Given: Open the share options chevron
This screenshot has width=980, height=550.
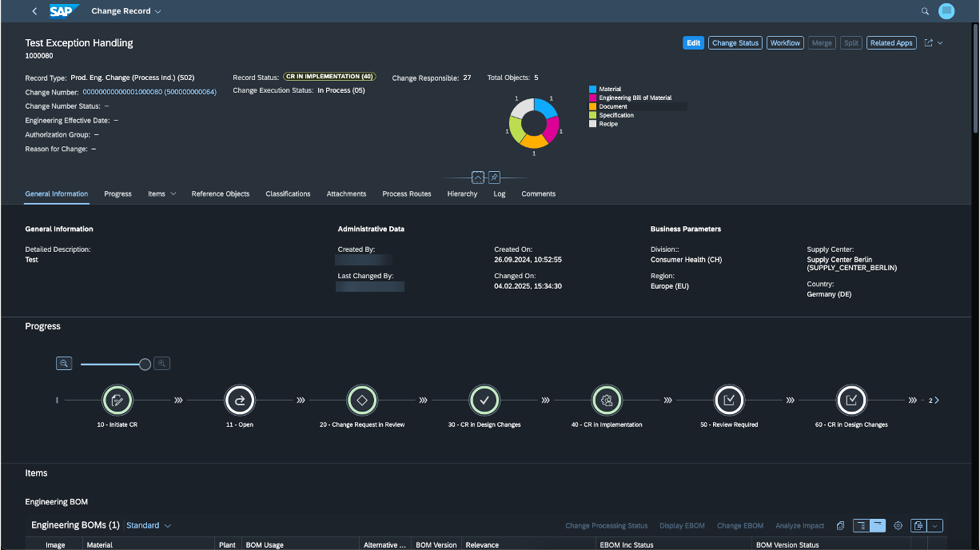Looking at the screenshot, I should [x=940, y=43].
